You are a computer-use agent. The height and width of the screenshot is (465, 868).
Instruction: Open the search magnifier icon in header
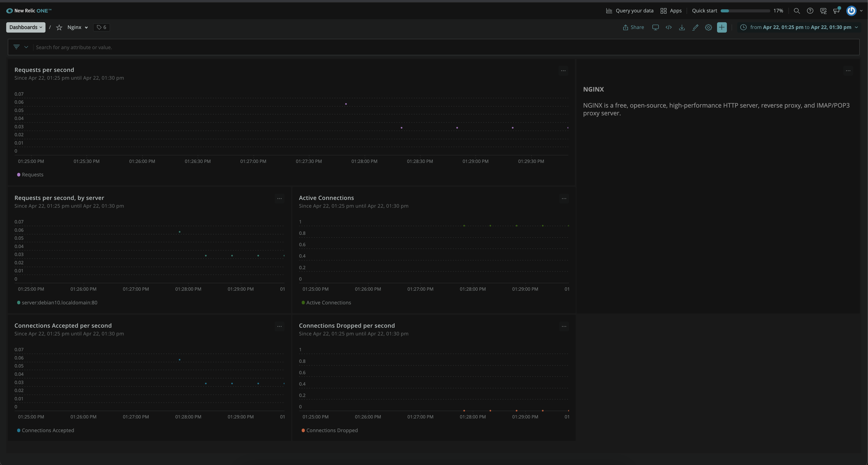[797, 11]
